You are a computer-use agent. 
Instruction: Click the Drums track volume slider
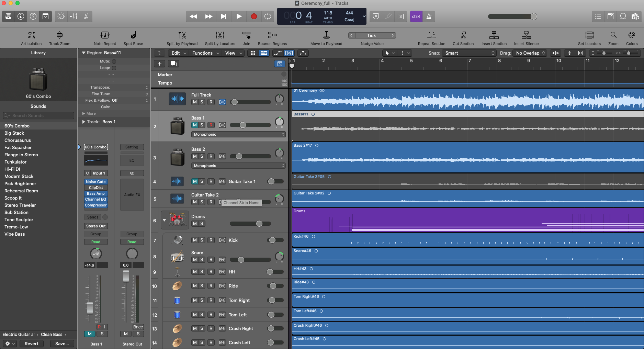[250, 224]
